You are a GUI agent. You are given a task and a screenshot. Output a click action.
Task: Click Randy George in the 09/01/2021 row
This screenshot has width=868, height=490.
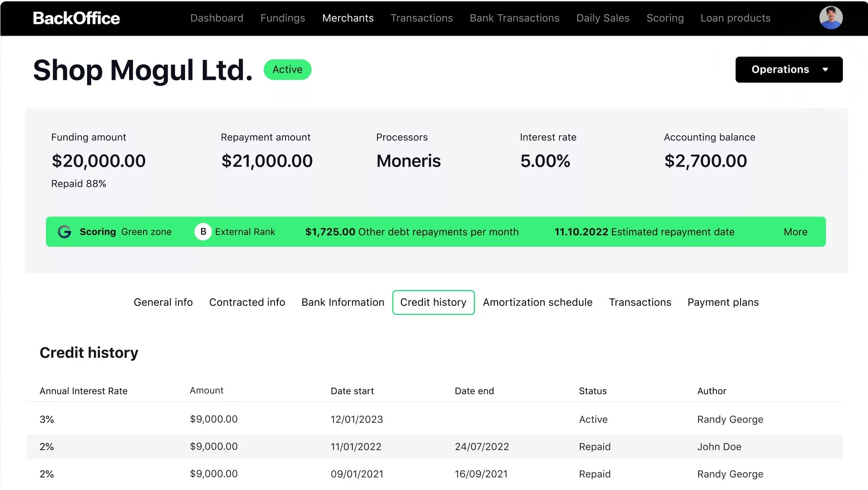point(730,474)
